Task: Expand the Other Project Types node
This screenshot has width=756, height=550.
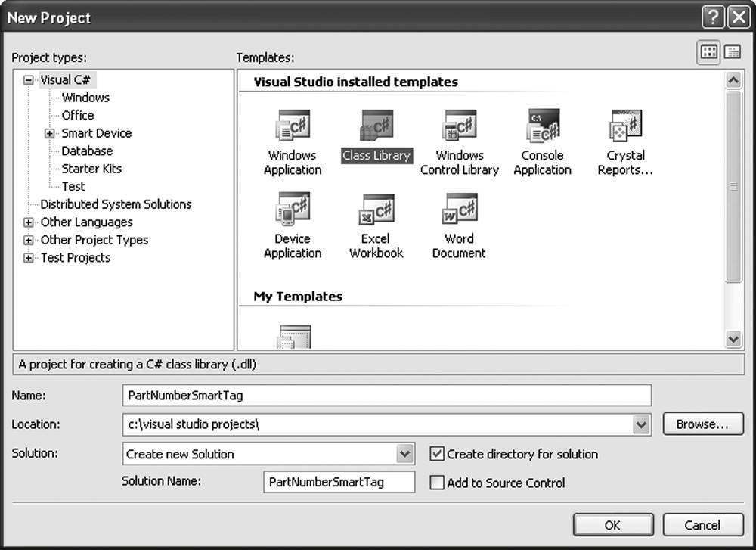Action: tap(29, 240)
